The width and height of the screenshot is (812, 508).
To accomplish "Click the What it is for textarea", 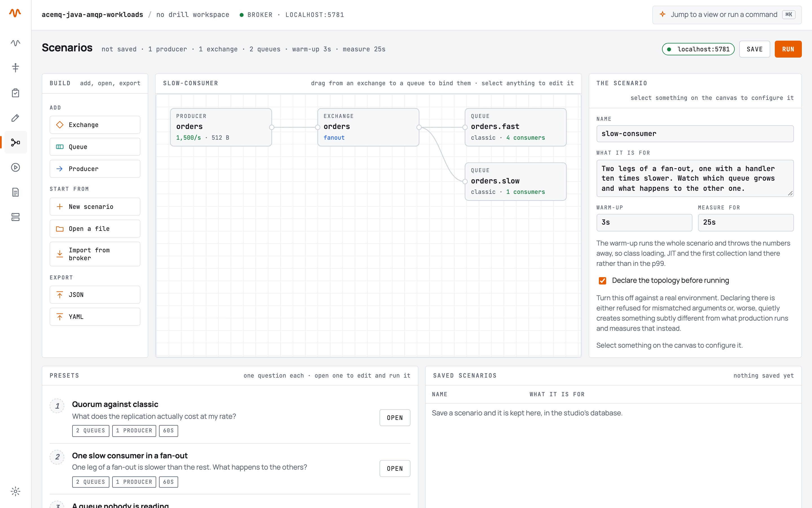I will (x=695, y=178).
